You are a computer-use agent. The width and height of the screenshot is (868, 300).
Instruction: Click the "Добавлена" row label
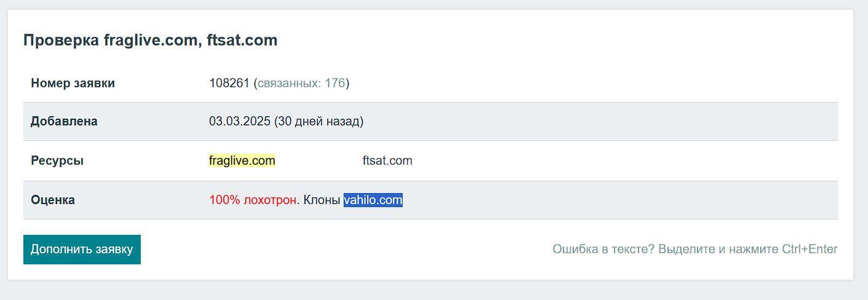64,122
